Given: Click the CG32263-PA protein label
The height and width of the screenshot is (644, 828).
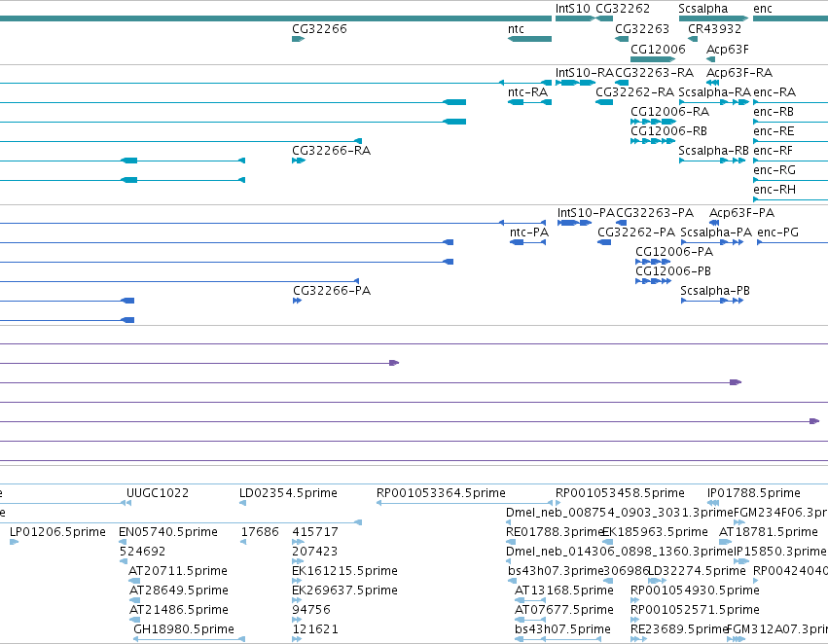Looking at the screenshot, I should point(655,213).
